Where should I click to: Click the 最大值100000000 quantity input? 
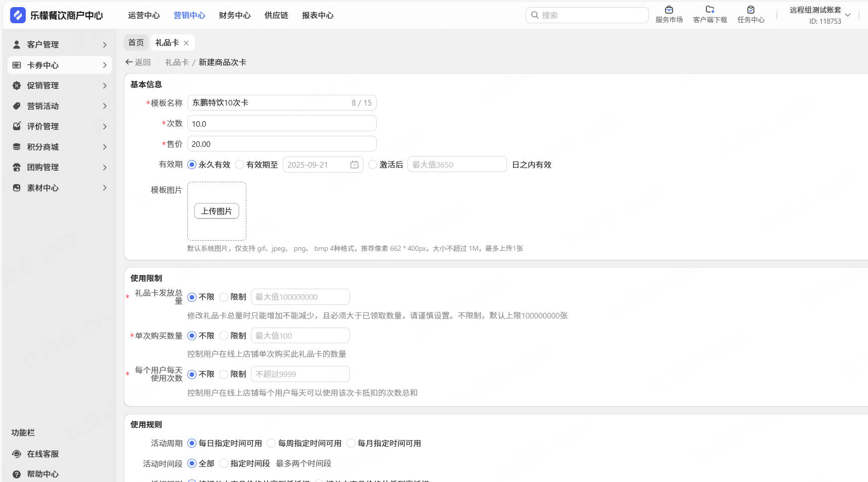pos(300,297)
